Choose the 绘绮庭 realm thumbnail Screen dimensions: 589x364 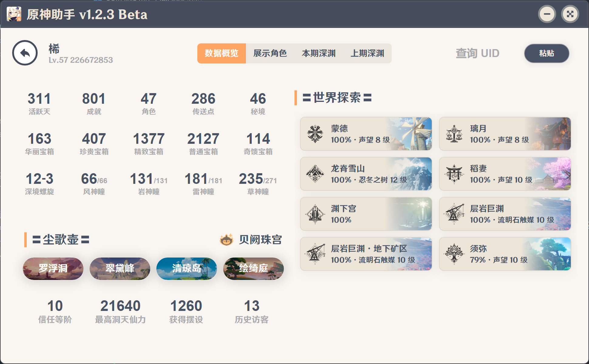(254, 268)
